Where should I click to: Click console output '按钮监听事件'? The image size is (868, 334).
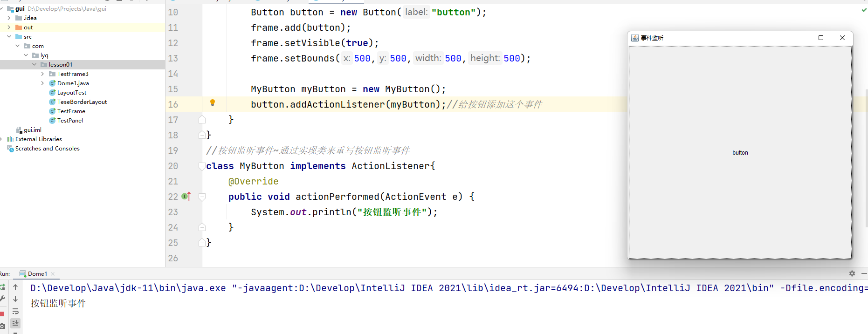tap(58, 303)
